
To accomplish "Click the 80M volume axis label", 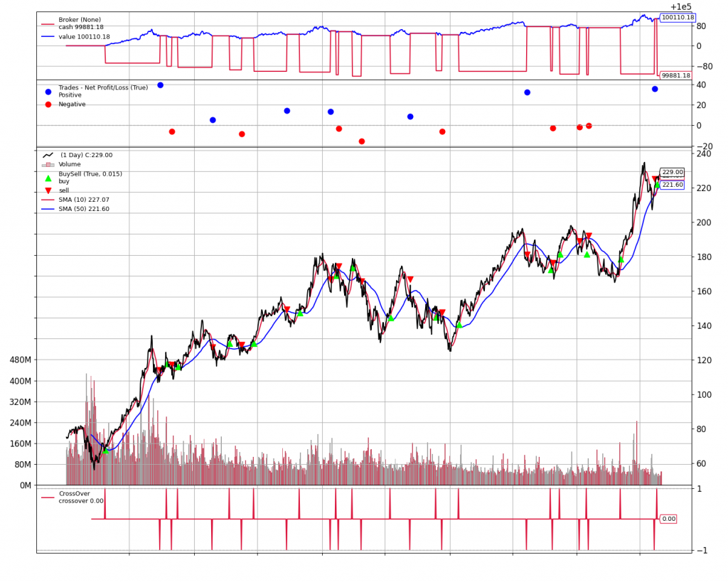I will [23, 465].
